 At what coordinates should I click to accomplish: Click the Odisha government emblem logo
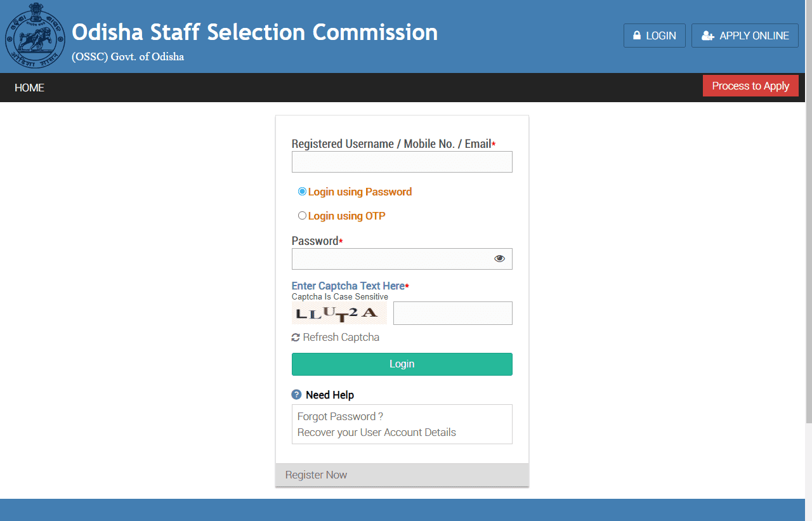[35, 36]
